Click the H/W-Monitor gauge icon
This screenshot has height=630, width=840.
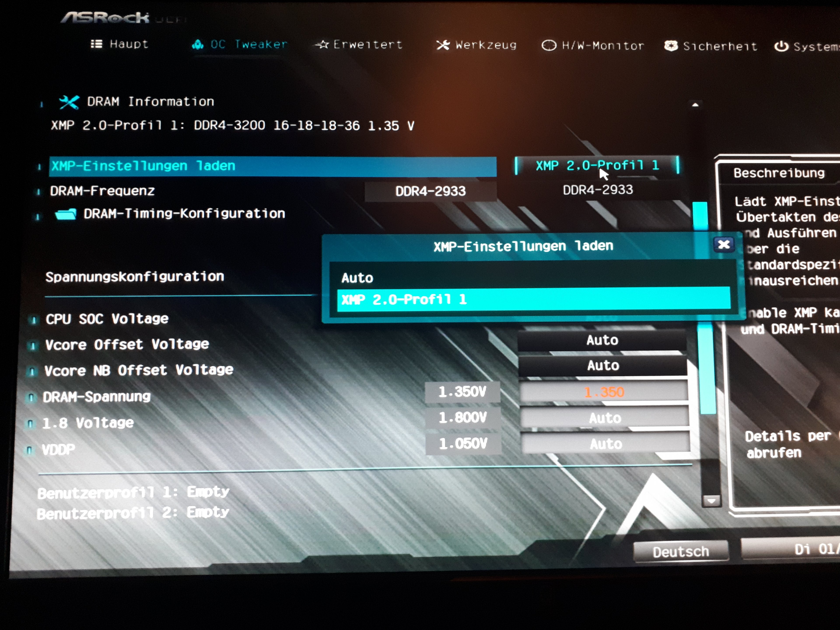pos(549,45)
